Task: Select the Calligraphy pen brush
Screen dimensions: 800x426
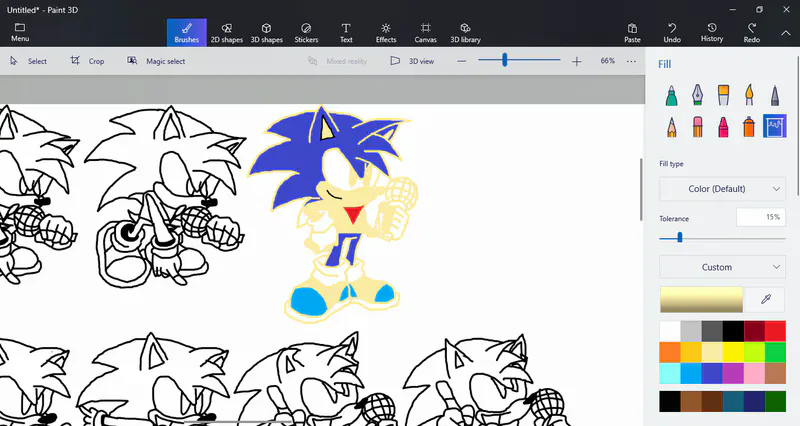Action: click(697, 95)
